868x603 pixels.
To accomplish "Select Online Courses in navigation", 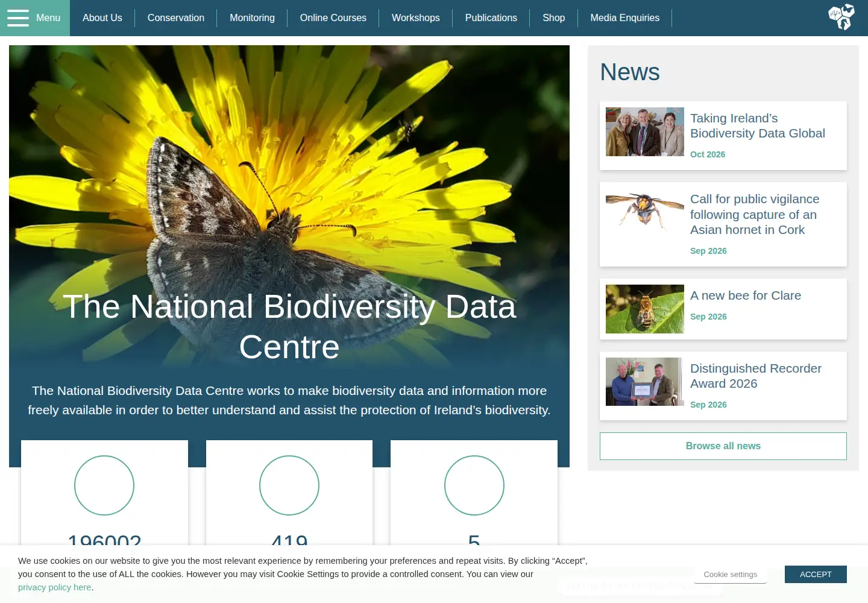I will pos(333,18).
